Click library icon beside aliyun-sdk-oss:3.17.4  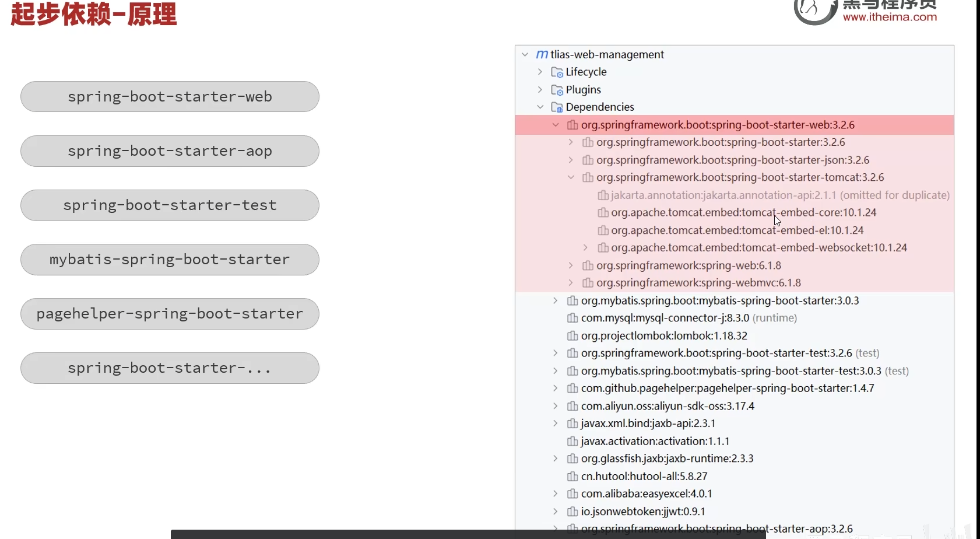[572, 406]
